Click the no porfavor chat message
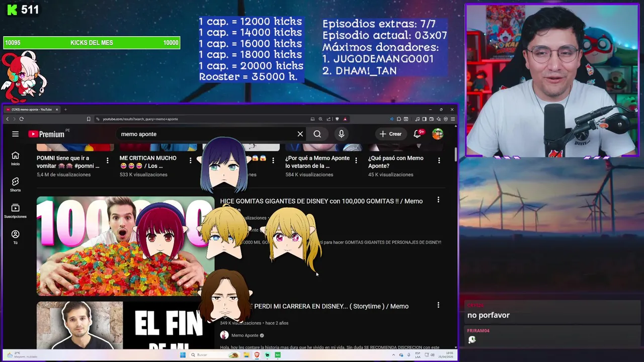 tap(489, 315)
